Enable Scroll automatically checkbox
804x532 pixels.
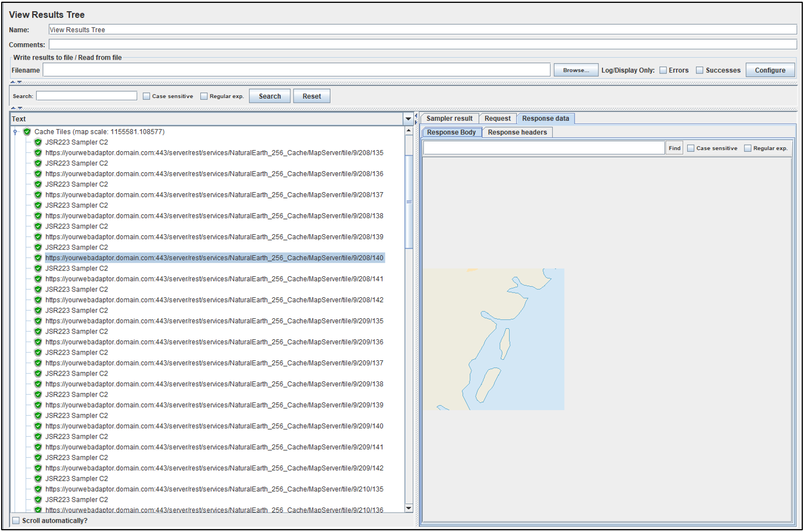click(x=16, y=520)
